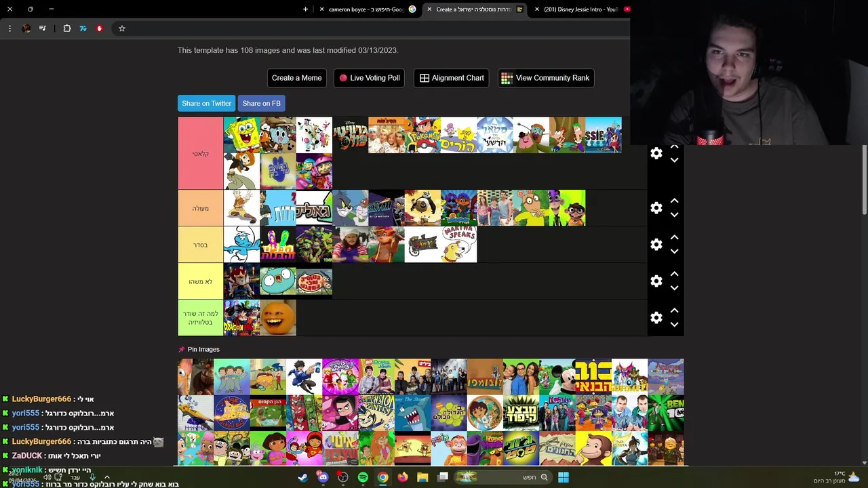Click the page vertical scrollbar

pyautogui.click(x=864, y=182)
